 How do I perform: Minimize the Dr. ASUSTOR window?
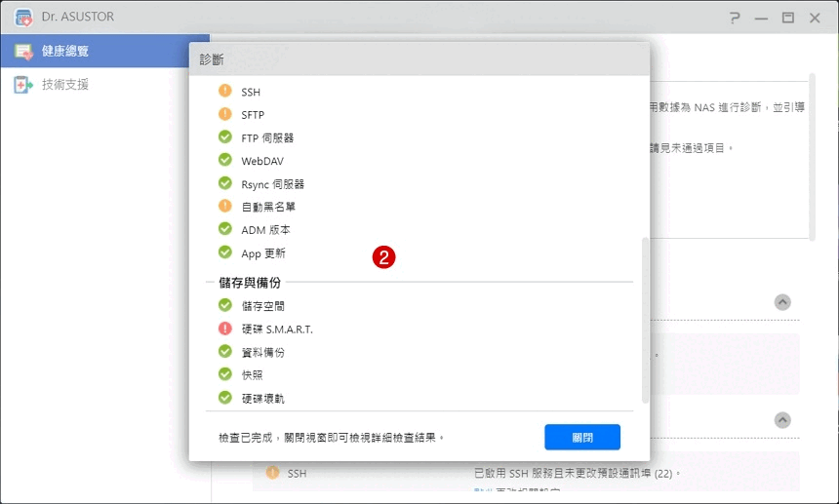pyautogui.click(x=761, y=19)
